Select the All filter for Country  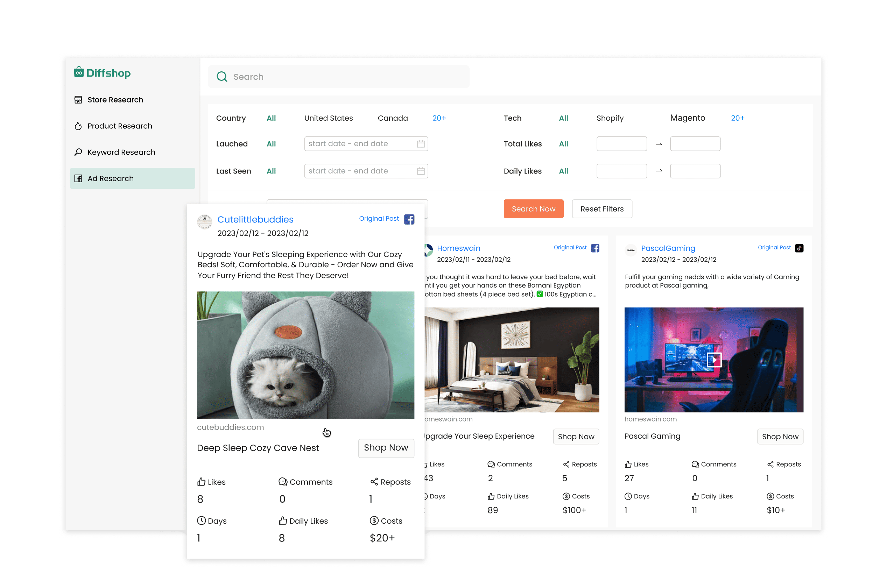[271, 118]
